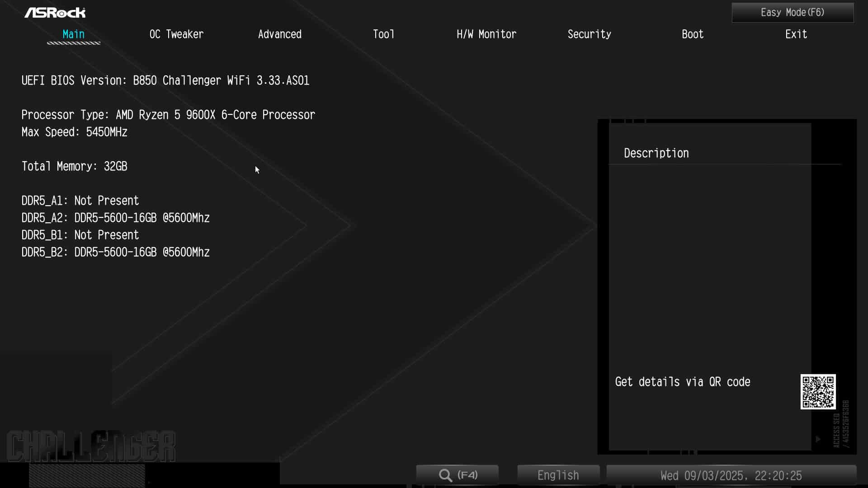Open the Exit tab
Image resolution: width=868 pixels, height=488 pixels.
pos(796,34)
